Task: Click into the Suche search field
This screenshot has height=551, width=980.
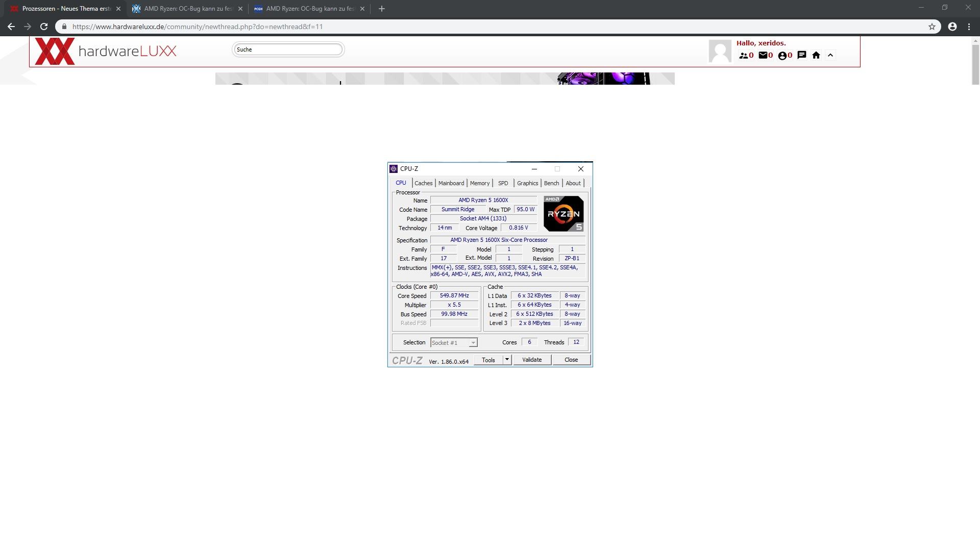Action: coord(288,49)
